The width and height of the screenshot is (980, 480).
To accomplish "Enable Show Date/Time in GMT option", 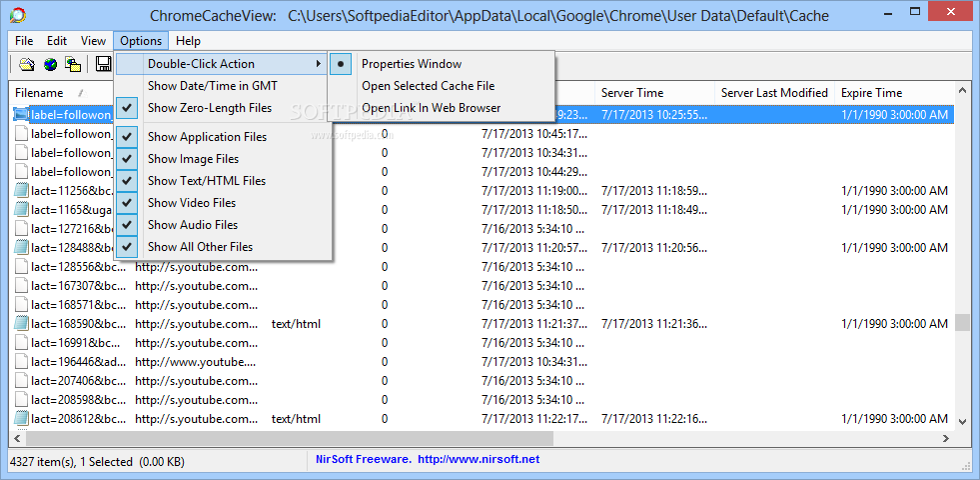I will coord(223,86).
